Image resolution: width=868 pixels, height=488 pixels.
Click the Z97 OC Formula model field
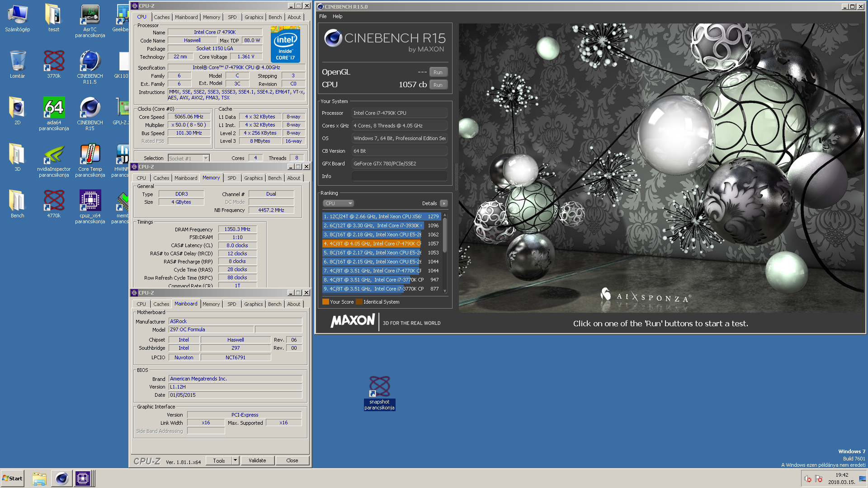tap(211, 329)
